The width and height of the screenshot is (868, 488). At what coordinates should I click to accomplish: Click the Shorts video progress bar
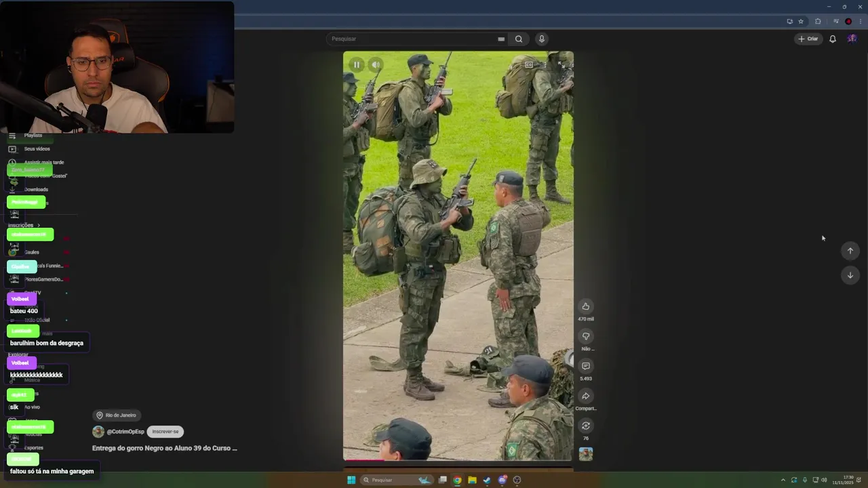tap(458, 461)
